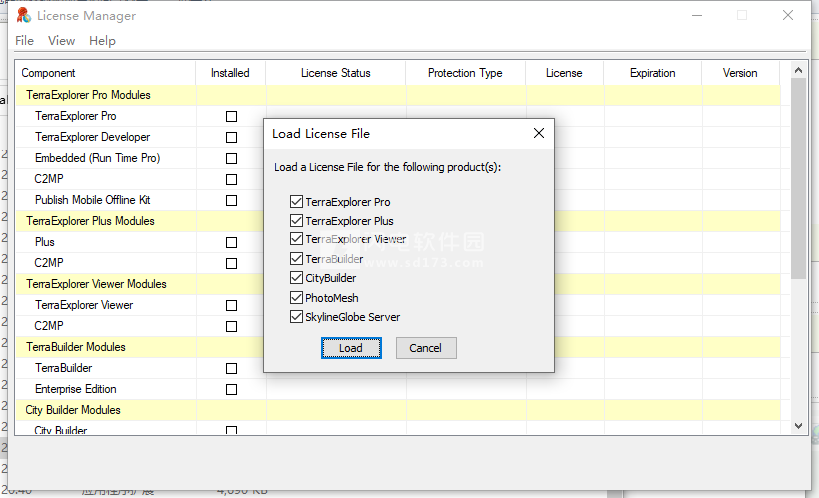Click the Cancel button
Viewport: 819px width, 498px height.
coord(426,348)
